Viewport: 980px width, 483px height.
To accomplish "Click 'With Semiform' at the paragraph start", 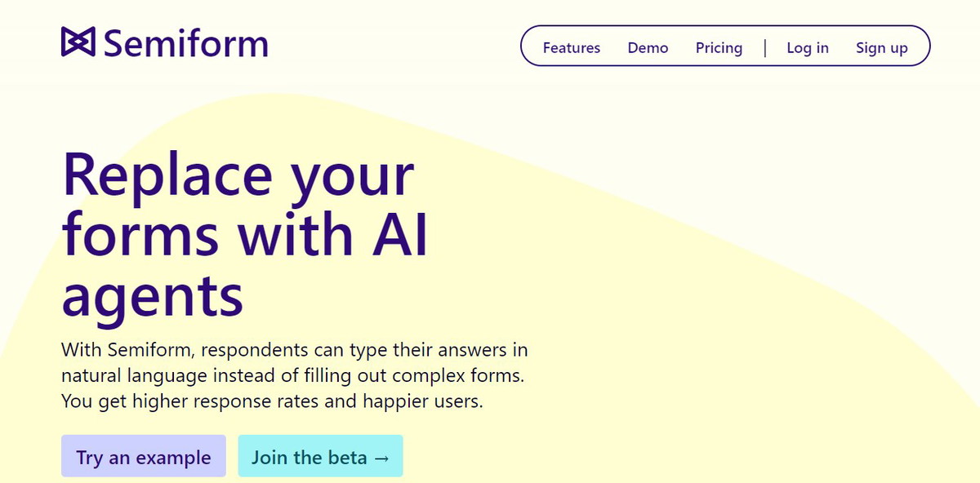I will tap(128, 350).
